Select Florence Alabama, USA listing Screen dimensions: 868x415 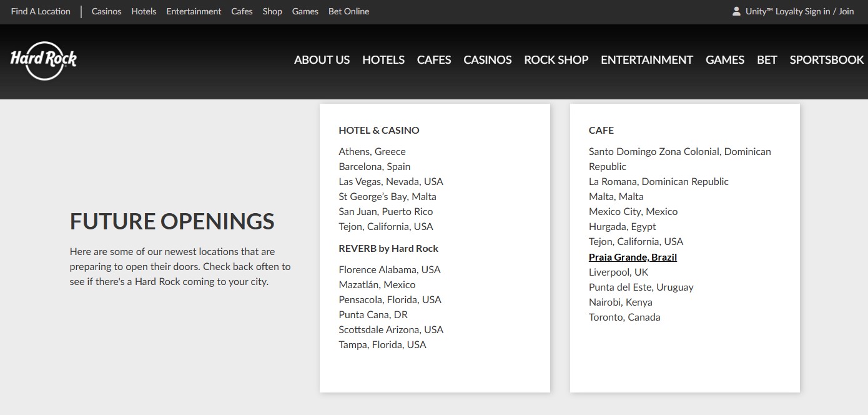point(390,269)
